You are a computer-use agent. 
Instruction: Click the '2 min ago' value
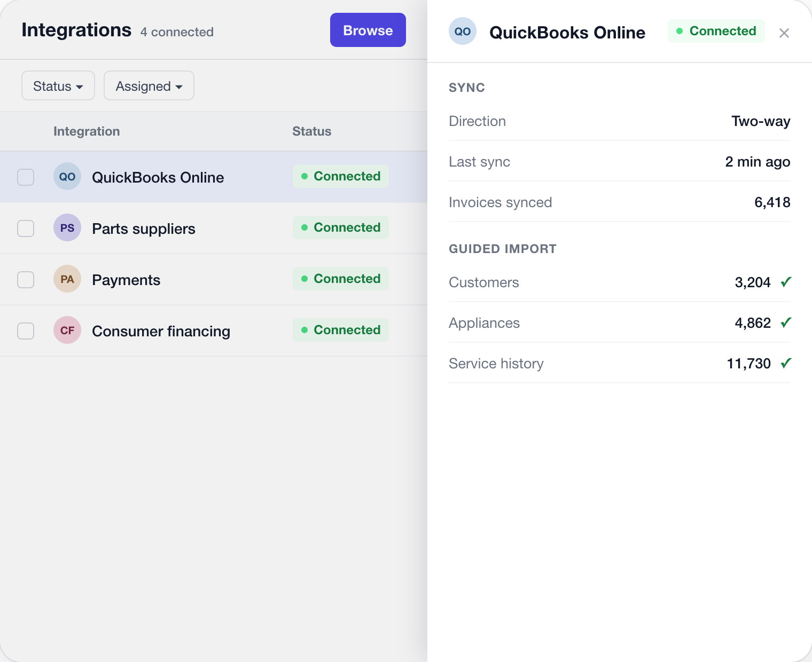pyautogui.click(x=758, y=162)
